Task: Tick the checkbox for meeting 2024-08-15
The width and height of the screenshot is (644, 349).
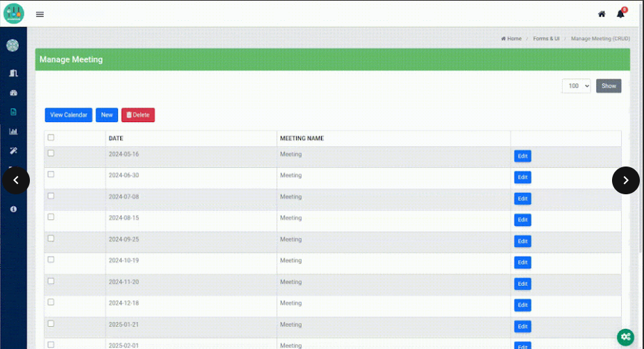Action: coord(51,217)
